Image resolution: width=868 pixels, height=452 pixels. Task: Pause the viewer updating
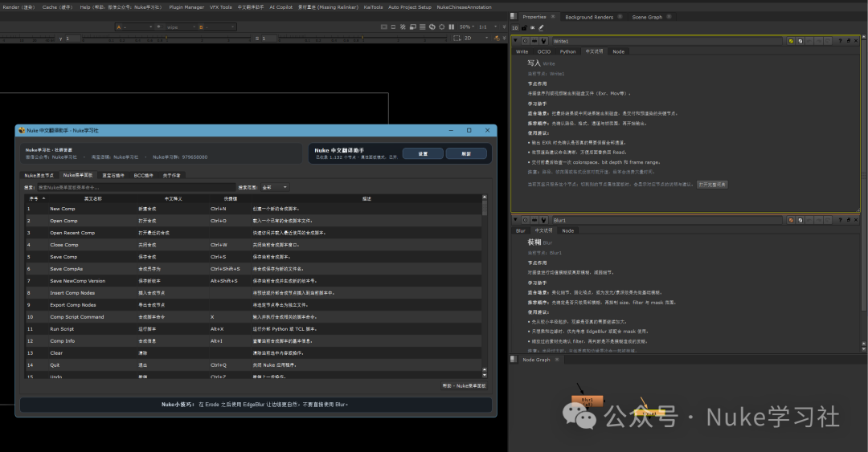coord(451,26)
